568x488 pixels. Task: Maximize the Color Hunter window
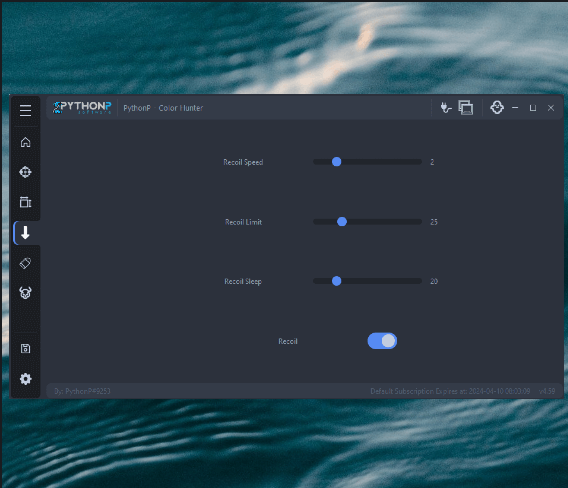[532, 108]
